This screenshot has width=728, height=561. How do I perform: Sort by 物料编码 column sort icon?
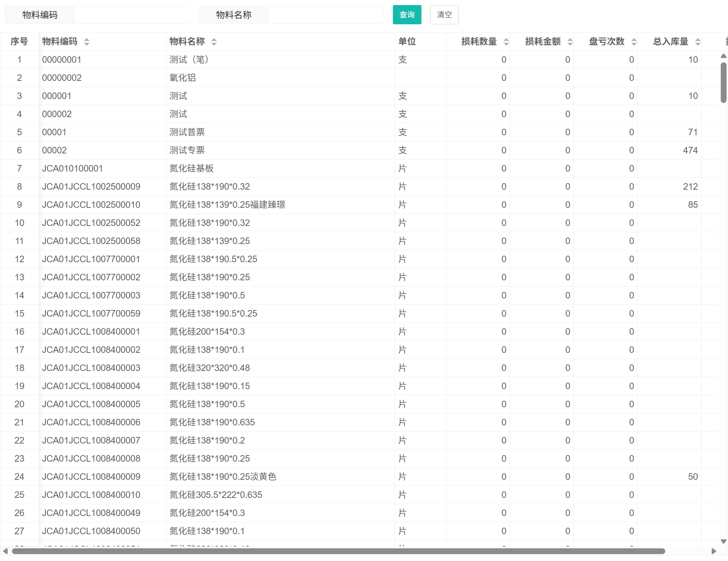pos(86,42)
